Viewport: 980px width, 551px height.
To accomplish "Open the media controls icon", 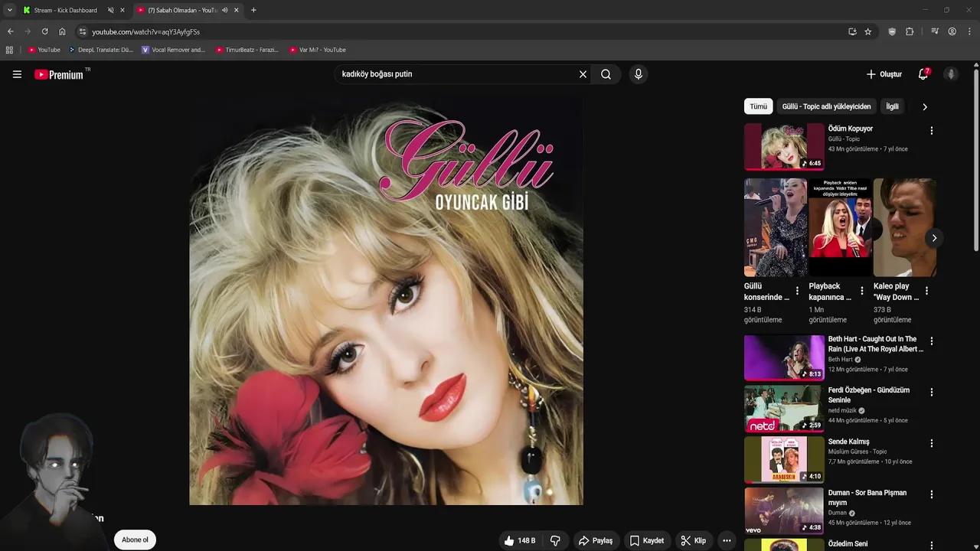I will pyautogui.click(x=935, y=31).
